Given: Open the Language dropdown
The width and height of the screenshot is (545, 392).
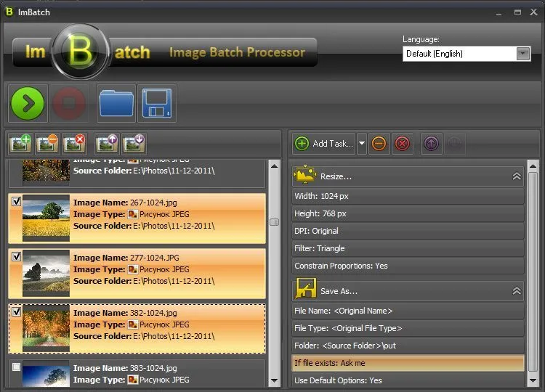Looking at the screenshot, I should tap(522, 54).
